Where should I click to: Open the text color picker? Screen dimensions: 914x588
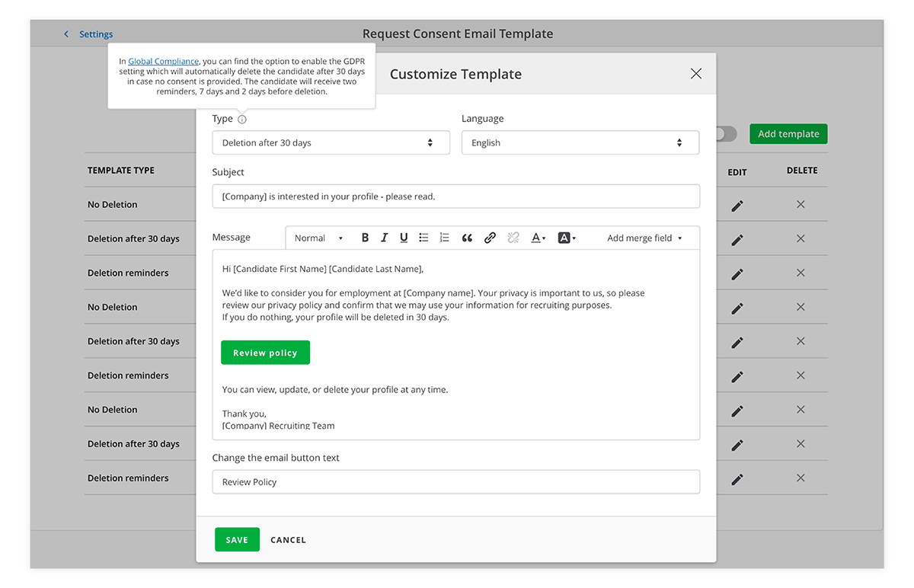point(538,238)
